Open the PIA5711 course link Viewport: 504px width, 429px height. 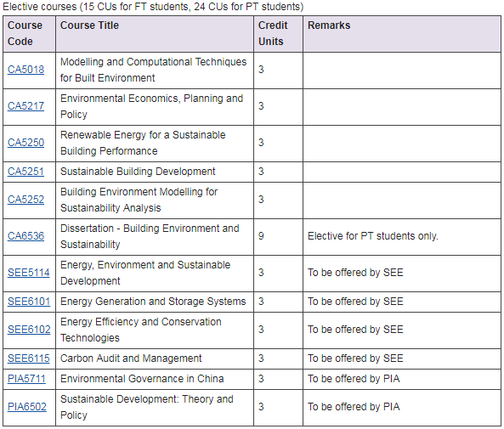click(26, 379)
